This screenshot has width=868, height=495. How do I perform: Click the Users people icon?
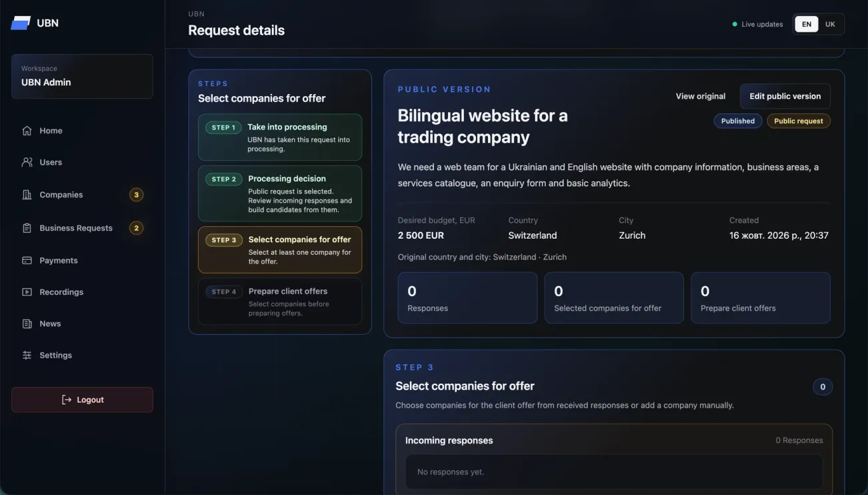pyautogui.click(x=27, y=162)
